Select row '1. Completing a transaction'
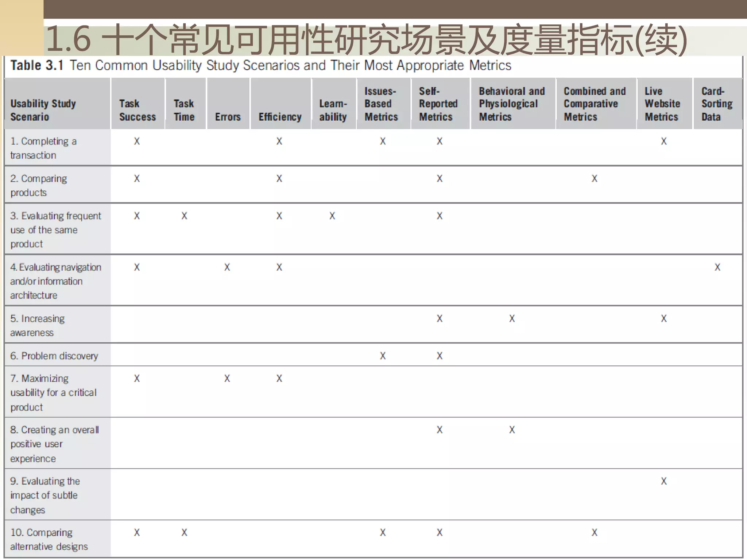Image resolution: width=747 pixels, height=560 pixels. (373, 148)
